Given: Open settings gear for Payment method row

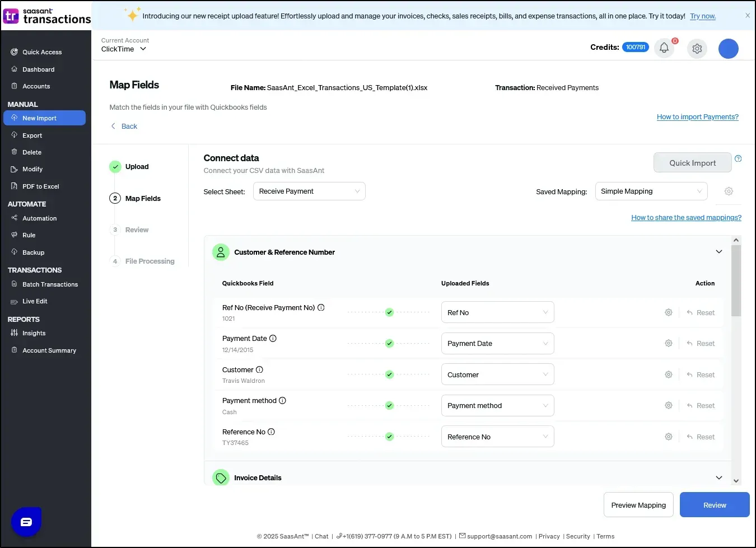Looking at the screenshot, I should [669, 405].
